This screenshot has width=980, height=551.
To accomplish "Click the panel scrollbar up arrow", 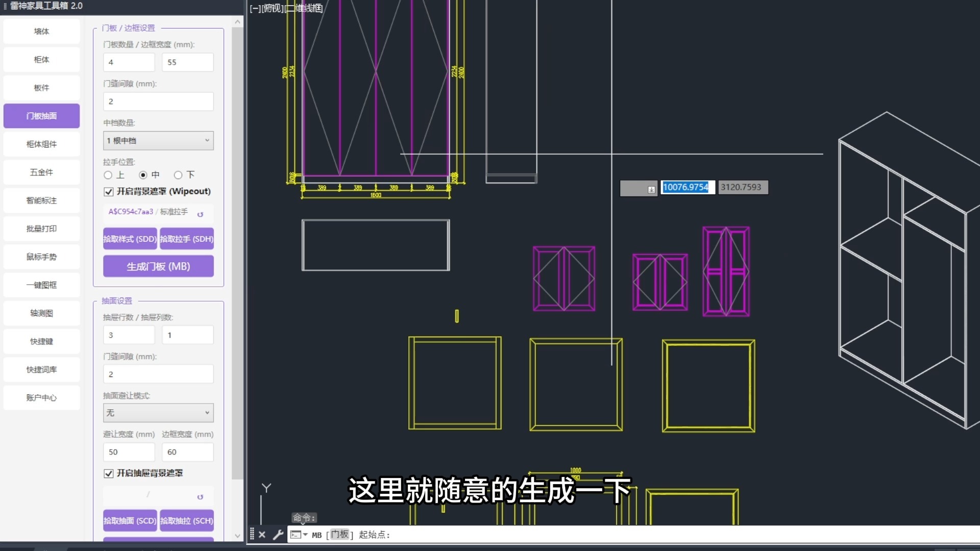I will 237,22.
